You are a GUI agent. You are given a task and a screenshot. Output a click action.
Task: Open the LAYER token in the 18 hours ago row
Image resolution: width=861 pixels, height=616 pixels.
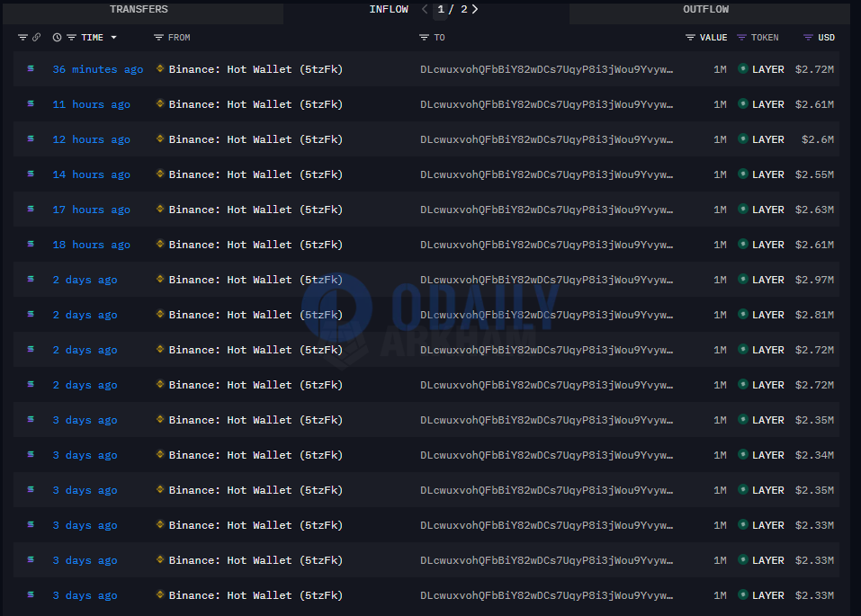[768, 245]
